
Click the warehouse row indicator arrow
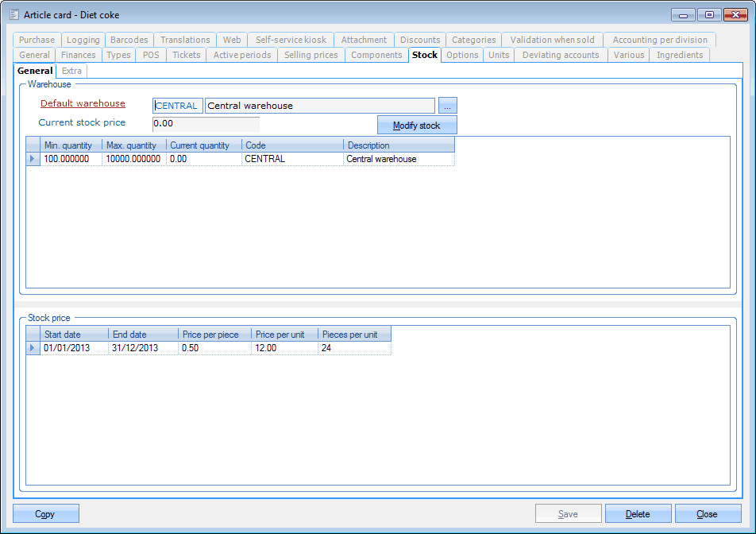tap(33, 159)
